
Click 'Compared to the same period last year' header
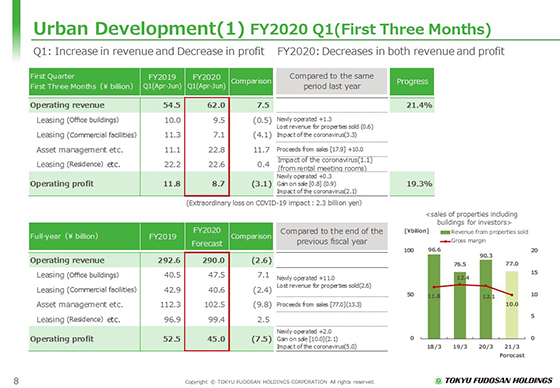click(332, 81)
